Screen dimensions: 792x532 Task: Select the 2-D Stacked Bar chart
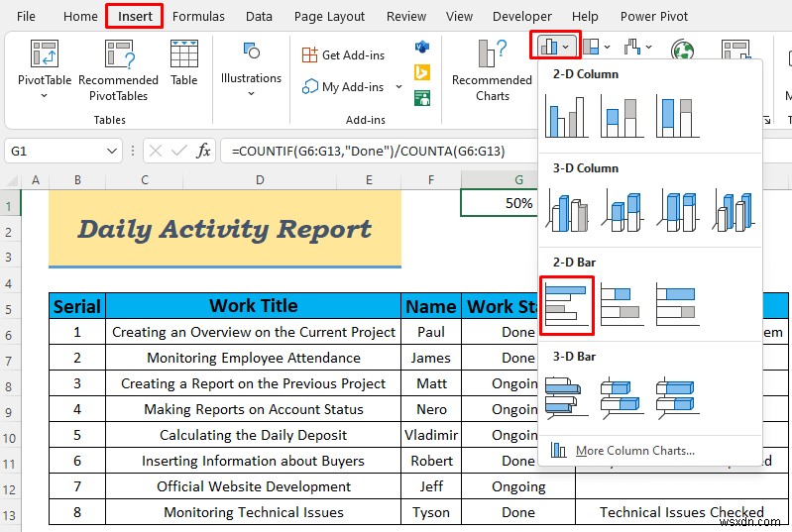622,304
